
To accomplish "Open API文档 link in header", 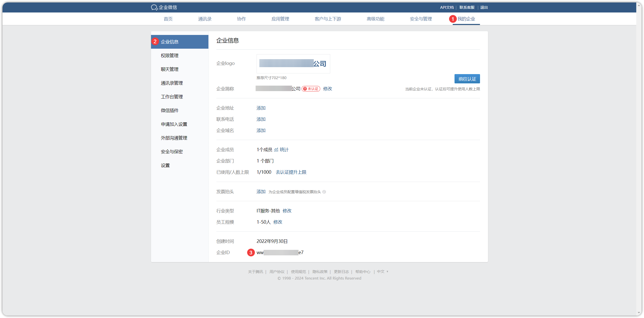I will point(447,7).
